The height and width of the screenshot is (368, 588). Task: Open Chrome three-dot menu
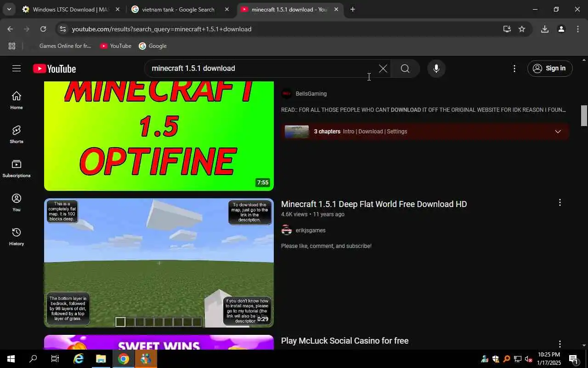pos(578,29)
